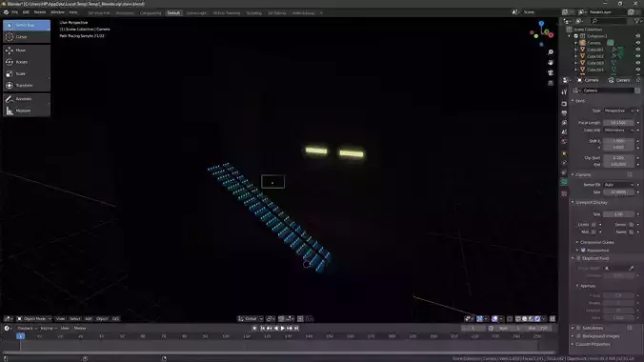Select the Scale tool
The width and height of the screenshot is (644, 362).
pyautogui.click(x=27, y=74)
